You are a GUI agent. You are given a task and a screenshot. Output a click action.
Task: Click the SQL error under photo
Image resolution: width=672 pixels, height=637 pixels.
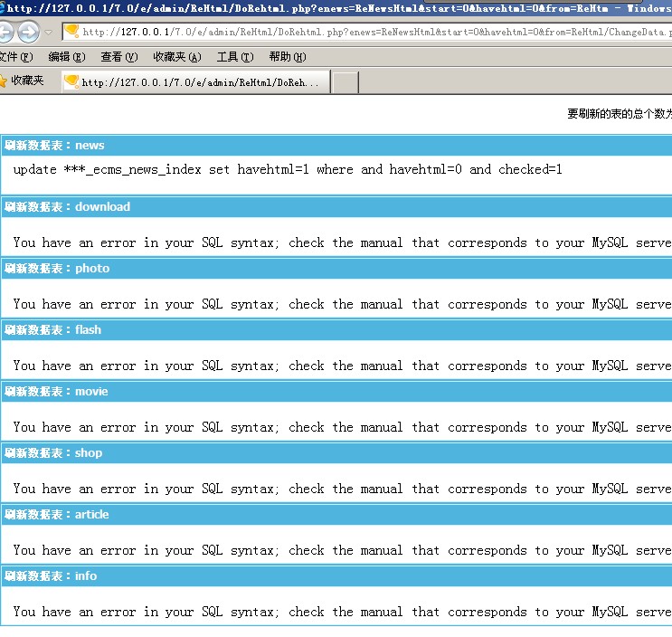343,304
